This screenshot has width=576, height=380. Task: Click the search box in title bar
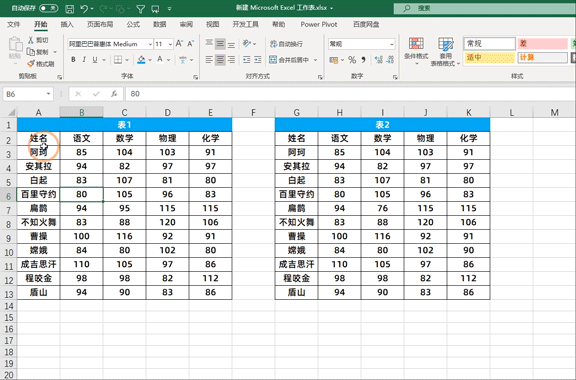point(485,8)
